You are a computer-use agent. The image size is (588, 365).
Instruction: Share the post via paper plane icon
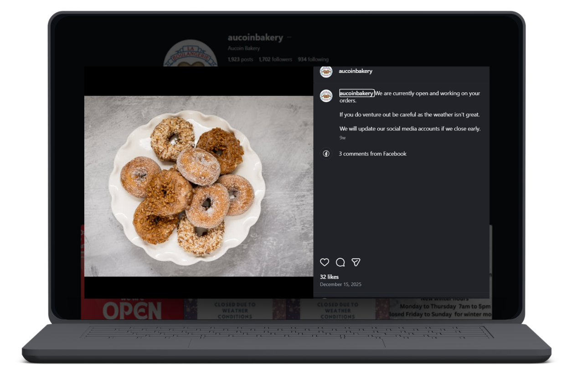tap(356, 262)
